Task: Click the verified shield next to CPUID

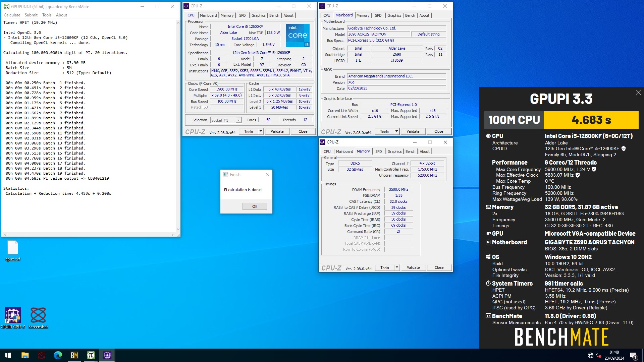Action: click(624, 148)
